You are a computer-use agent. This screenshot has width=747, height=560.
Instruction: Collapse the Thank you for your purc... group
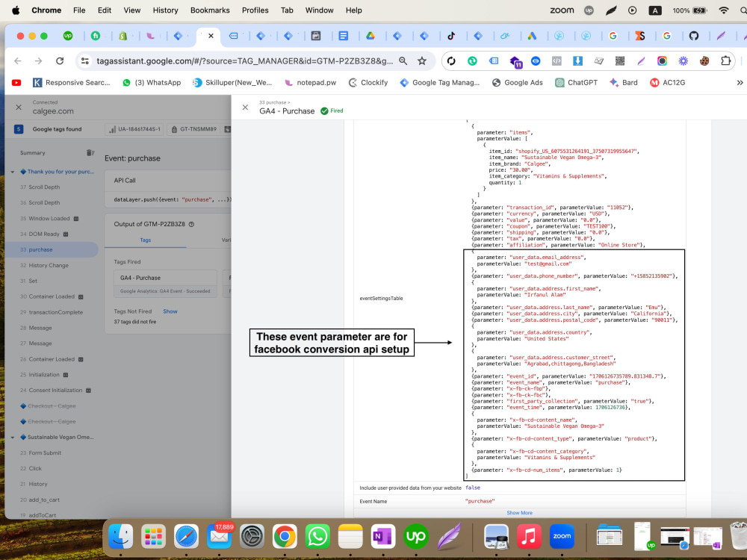click(x=12, y=172)
